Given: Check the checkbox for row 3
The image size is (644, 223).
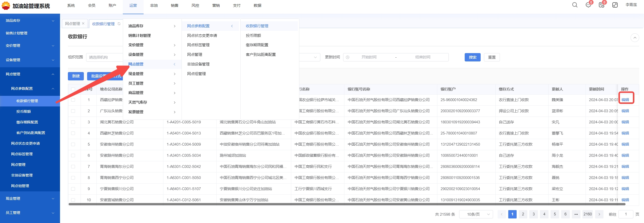Looking at the screenshot, I should (73, 122).
